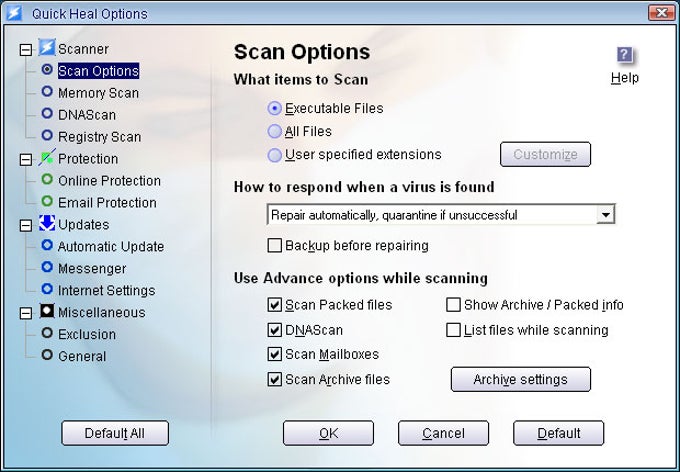The image size is (680, 472).
Task: Reset this page with Default button
Action: point(559,433)
